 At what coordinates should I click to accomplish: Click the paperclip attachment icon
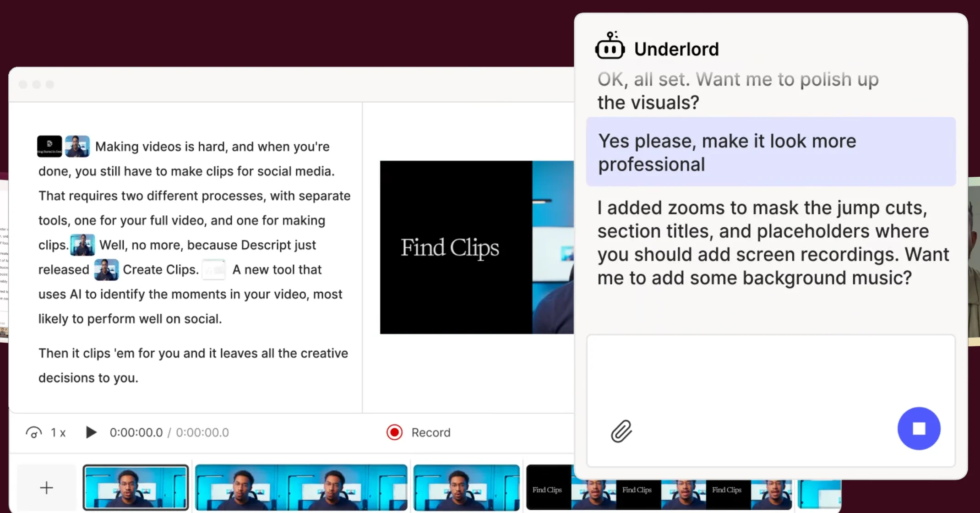[621, 431]
